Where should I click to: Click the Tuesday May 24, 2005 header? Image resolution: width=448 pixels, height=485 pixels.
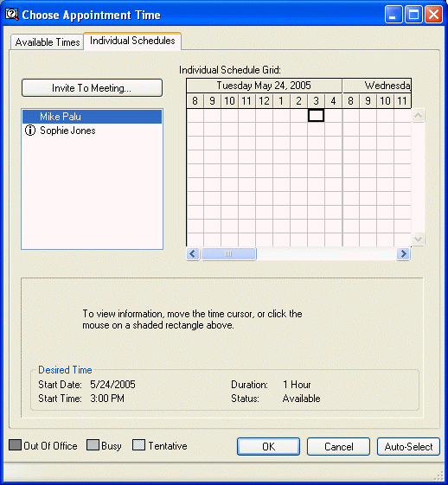[x=264, y=86]
